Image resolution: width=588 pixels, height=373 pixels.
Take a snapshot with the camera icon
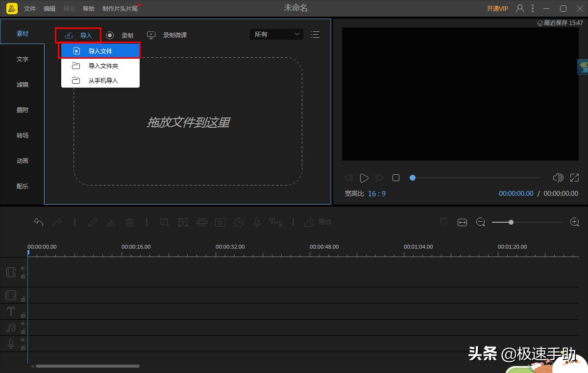[x=220, y=222]
